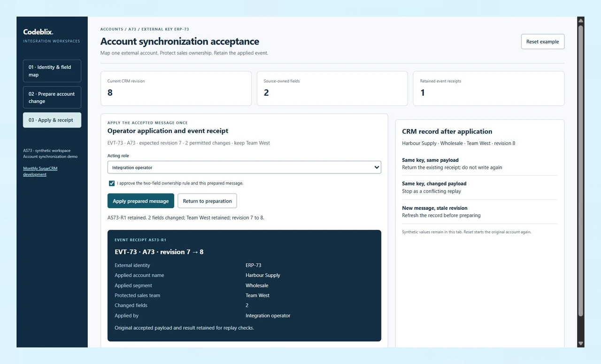This screenshot has width=601, height=364.
Task: Click the Event receipt AS73-R1 panel heading
Action: [140, 240]
